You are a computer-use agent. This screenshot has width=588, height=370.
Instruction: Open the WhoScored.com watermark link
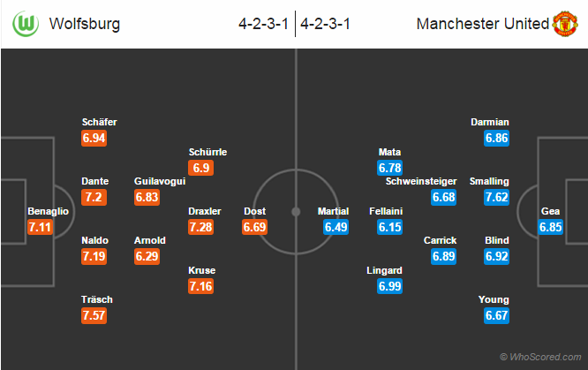coord(540,357)
